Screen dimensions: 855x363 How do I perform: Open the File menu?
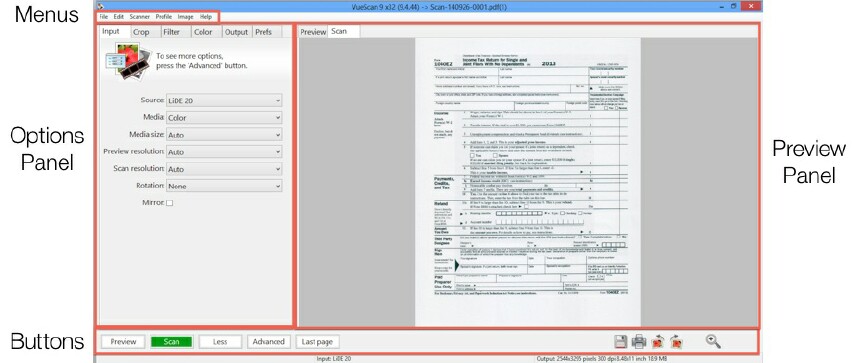click(104, 17)
